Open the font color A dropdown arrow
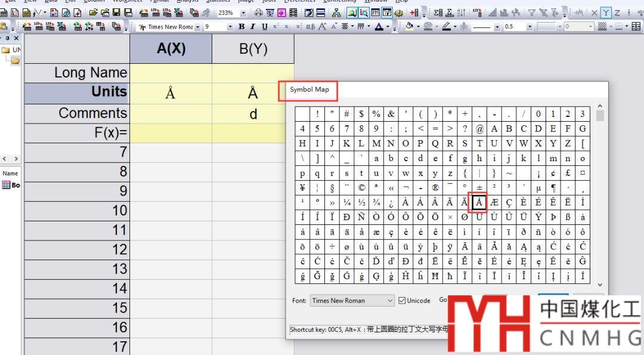644x355 pixels. click(x=388, y=27)
